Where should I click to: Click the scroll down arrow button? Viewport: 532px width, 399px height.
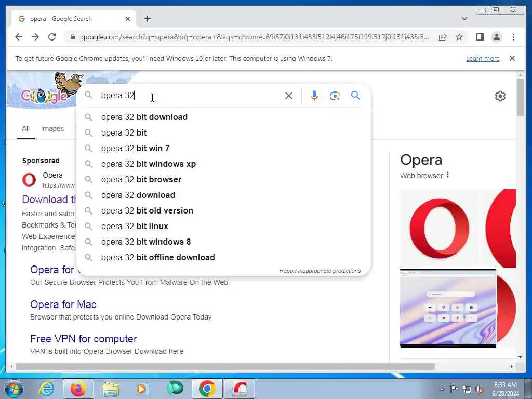coord(520,357)
